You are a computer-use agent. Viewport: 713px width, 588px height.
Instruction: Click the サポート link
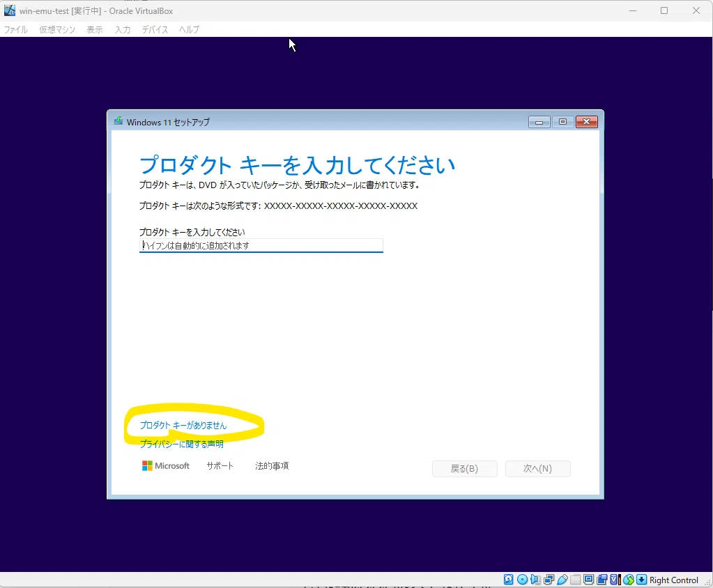coord(220,466)
